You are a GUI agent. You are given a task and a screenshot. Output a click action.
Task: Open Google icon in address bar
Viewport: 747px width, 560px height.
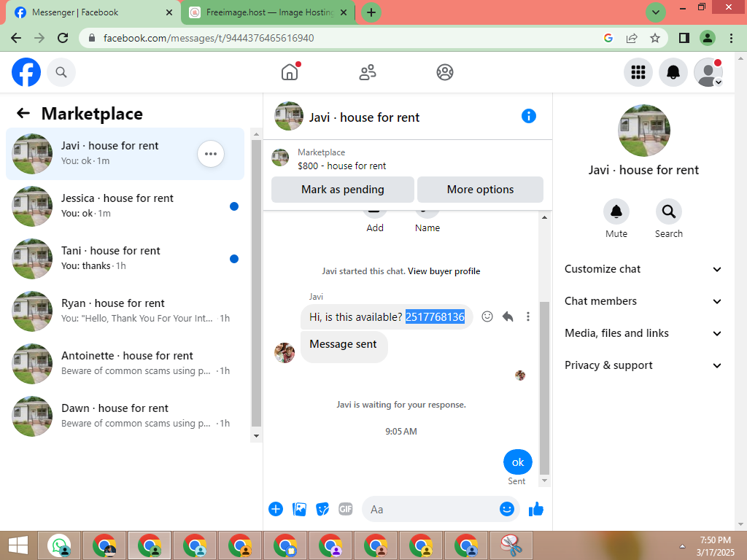pyautogui.click(x=608, y=38)
